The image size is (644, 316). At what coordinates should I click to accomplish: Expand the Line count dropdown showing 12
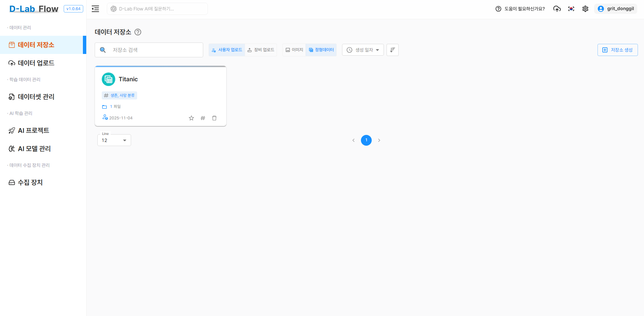[x=114, y=140]
